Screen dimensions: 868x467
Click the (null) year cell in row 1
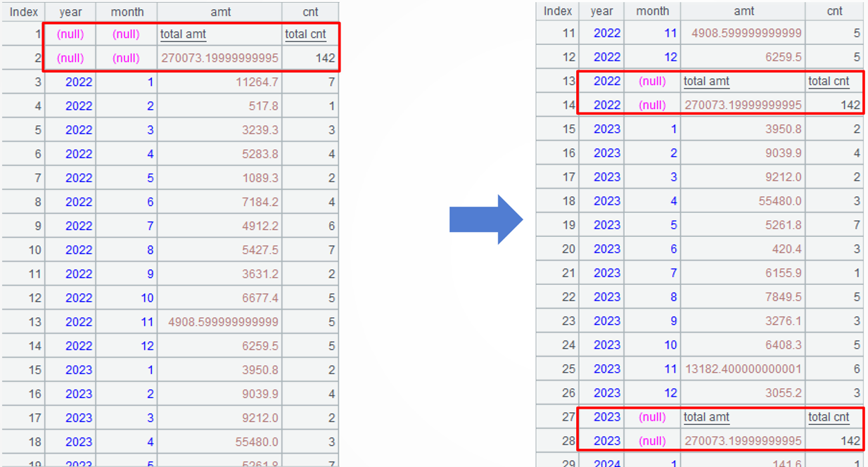(70, 34)
